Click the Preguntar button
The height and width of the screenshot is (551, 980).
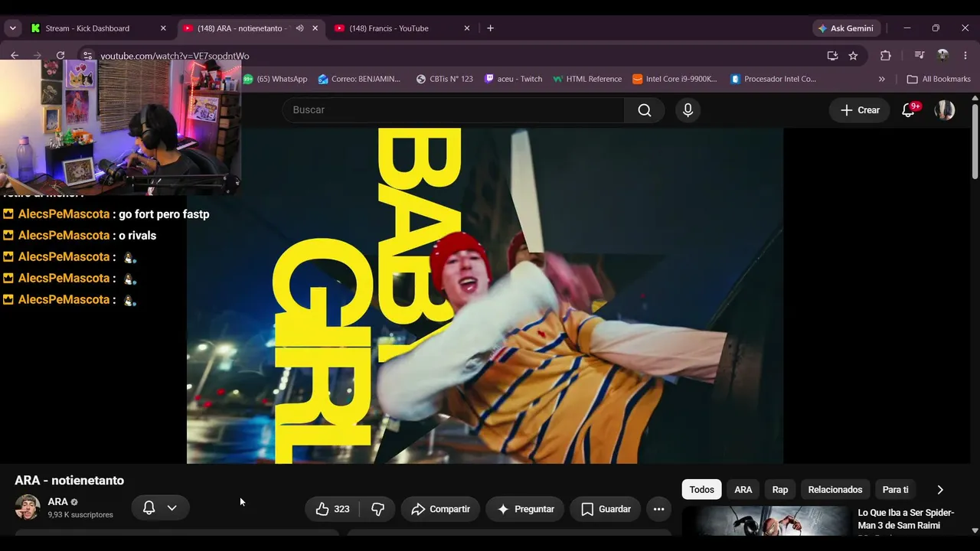[525, 509]
